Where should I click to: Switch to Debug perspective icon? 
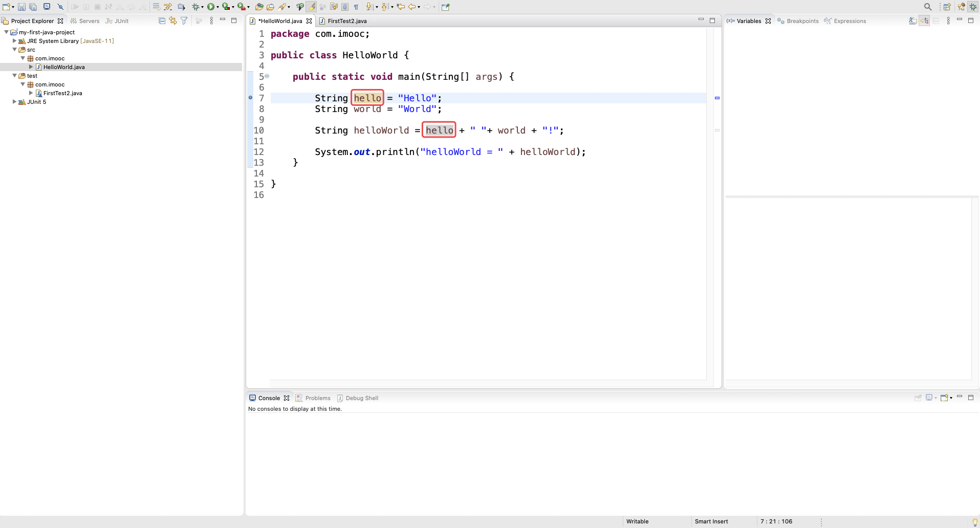[973, 7]
